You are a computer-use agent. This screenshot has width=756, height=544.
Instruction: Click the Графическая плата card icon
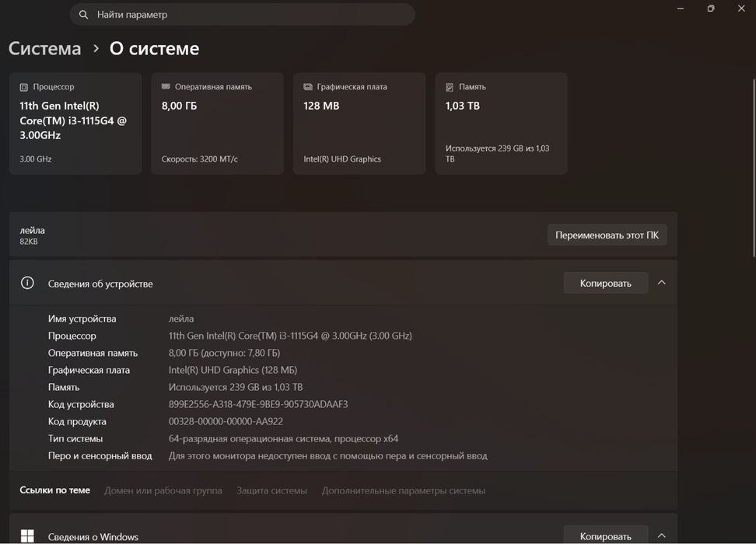(x=307, y=87)
